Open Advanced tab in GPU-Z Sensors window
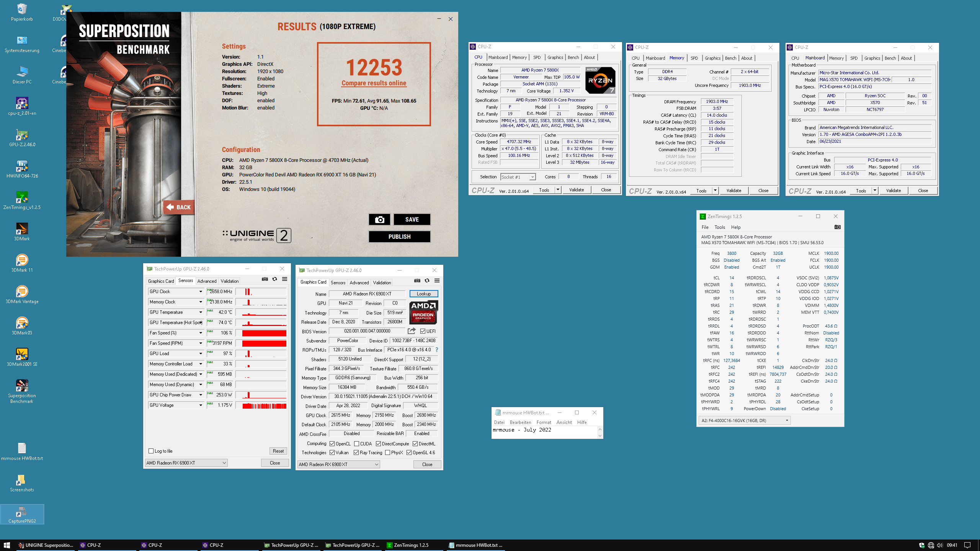The image size is (980, 551). coord(207,281)
